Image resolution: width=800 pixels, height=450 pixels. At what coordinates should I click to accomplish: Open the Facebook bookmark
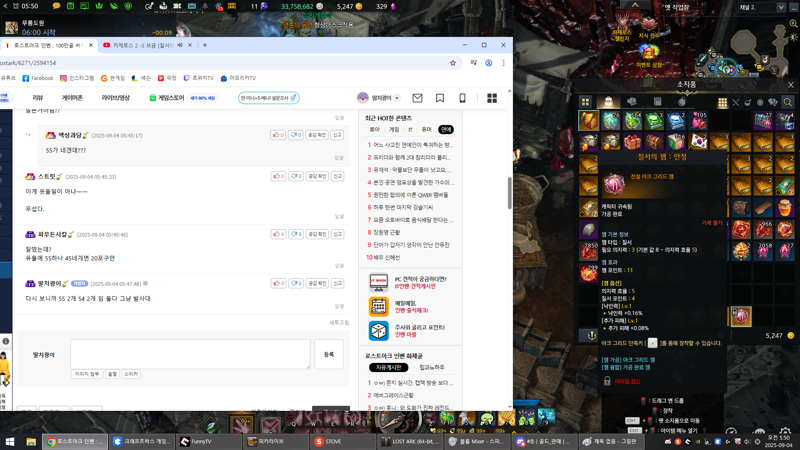point(38,78)
